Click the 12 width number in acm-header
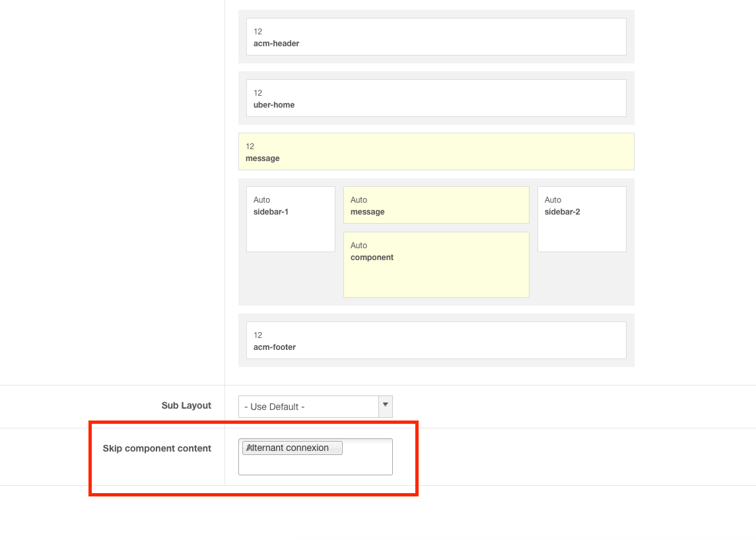Image resolution: width=756 pixels, height=540 pixels. pyautogui.click(x=258, y=32)
